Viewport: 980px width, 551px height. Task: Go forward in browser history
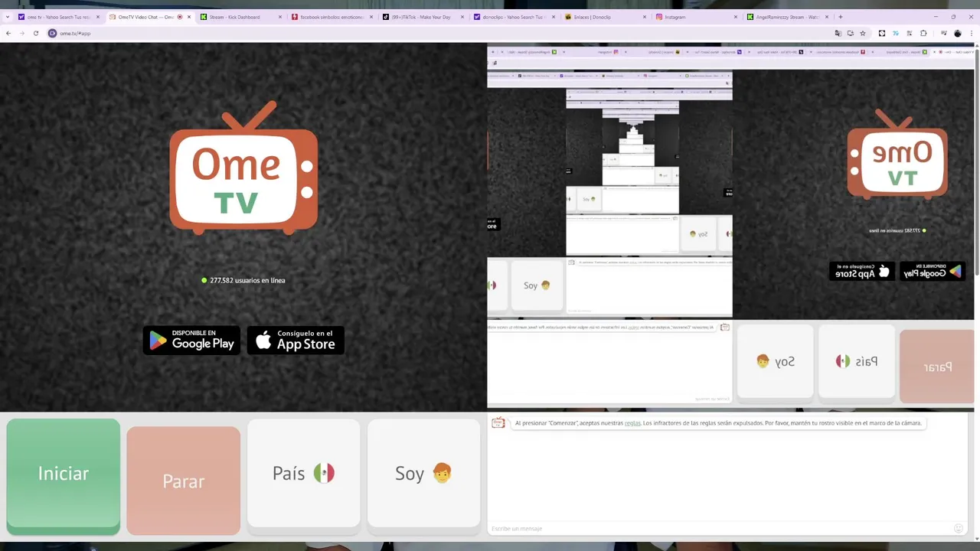pos(21,33)
